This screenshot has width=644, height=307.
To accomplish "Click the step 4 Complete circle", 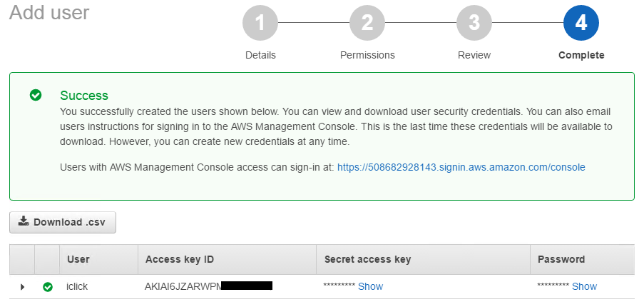I will point(581,23).
